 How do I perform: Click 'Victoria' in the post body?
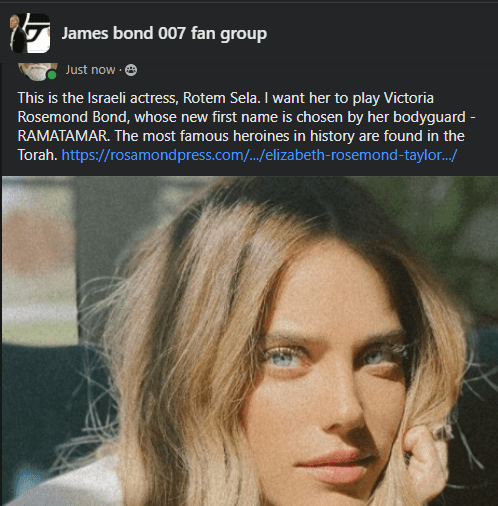(x=409, y=98)
